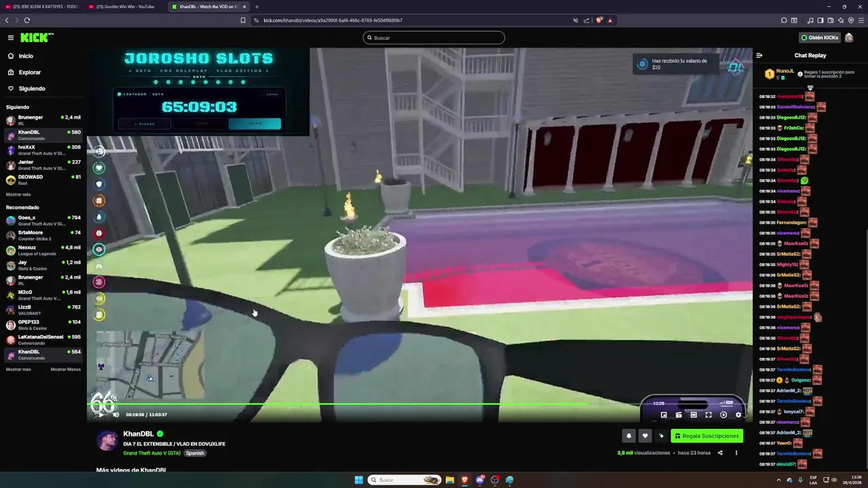Open the Kick hamburger menu
868x488 pixels.
click(11, 38)
